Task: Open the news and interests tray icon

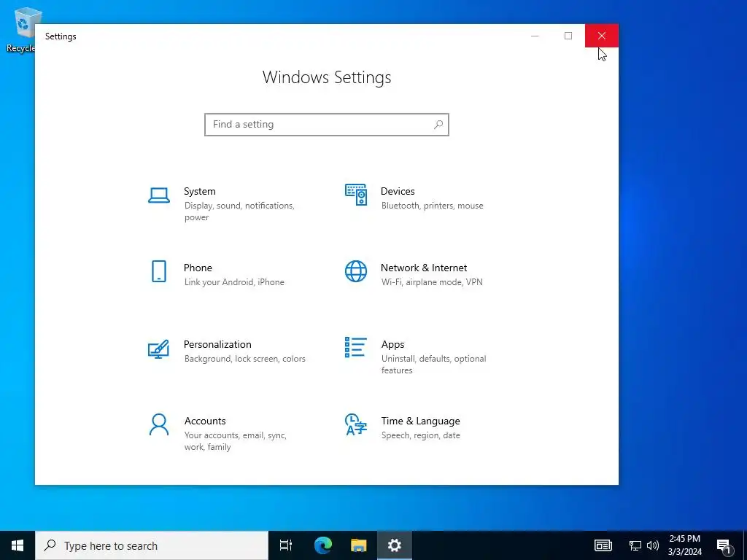Action: 603,545
